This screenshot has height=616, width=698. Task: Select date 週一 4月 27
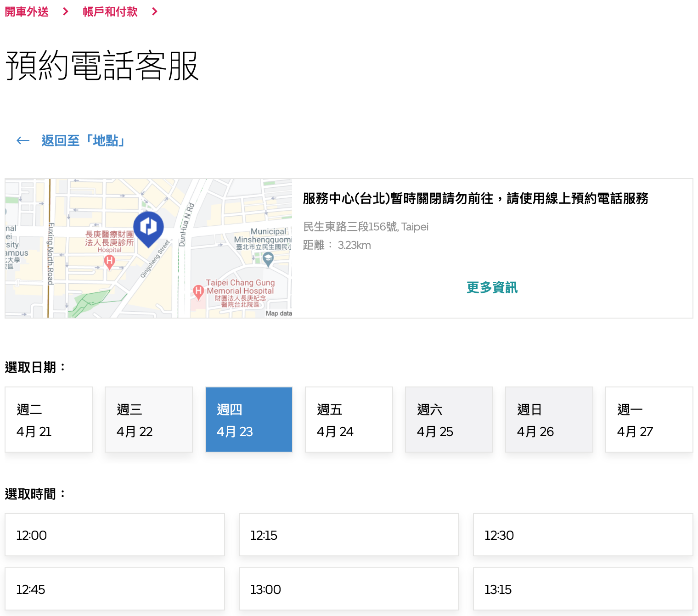coord(649,420)
